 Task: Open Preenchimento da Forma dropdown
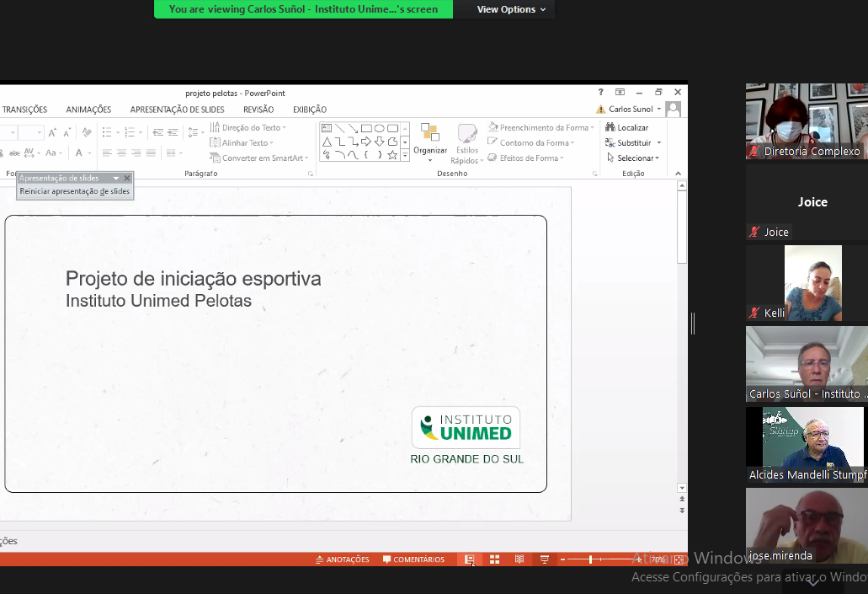click(x=541, y=127)
